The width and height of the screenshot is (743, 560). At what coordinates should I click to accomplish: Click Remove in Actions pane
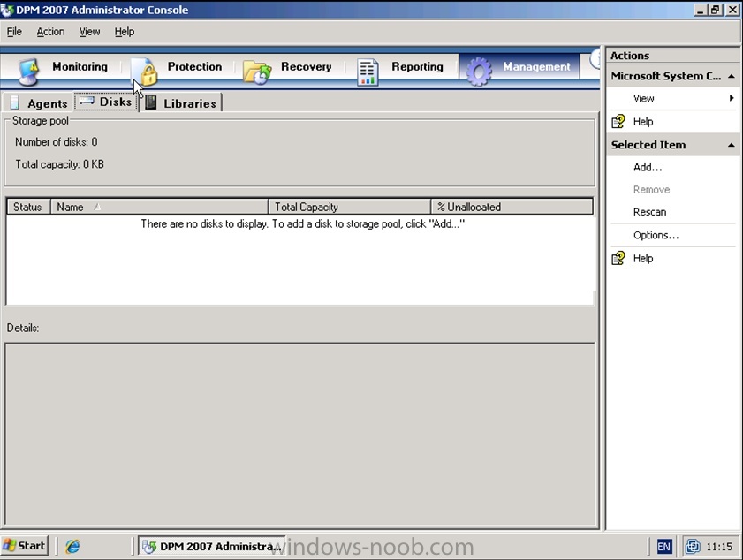click(x=651, y=190)
